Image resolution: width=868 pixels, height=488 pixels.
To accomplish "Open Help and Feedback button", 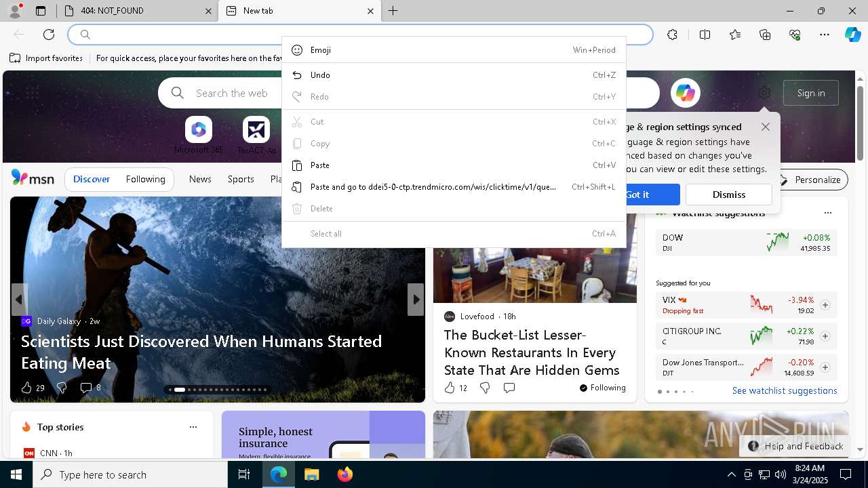I will click(x=796, y=446).
